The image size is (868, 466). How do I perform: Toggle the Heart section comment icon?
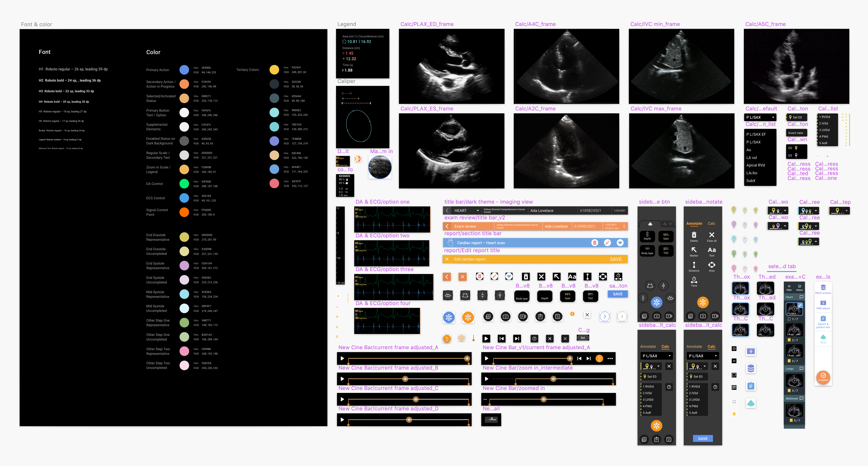[801, 297]
